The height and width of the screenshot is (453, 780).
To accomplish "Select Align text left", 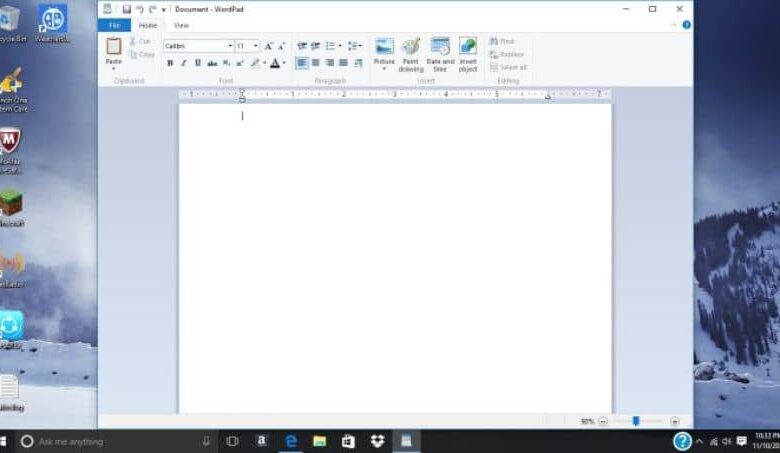I will [301, 63].
